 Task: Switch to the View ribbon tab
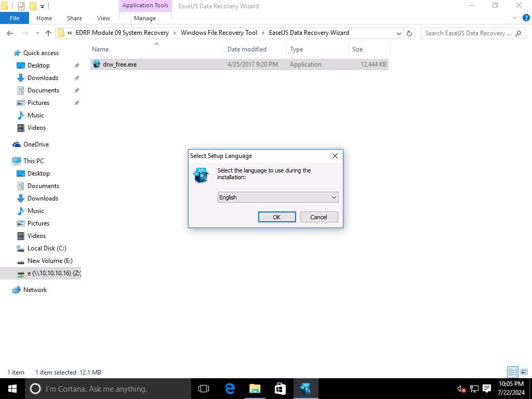(103, 18)
